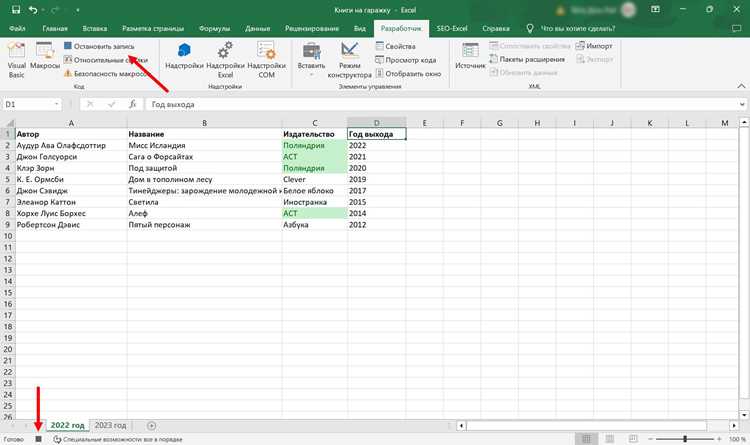Select the 2022 год sheet tab
Viewport: 750px width, 445px height.
(x=67, y=425)
